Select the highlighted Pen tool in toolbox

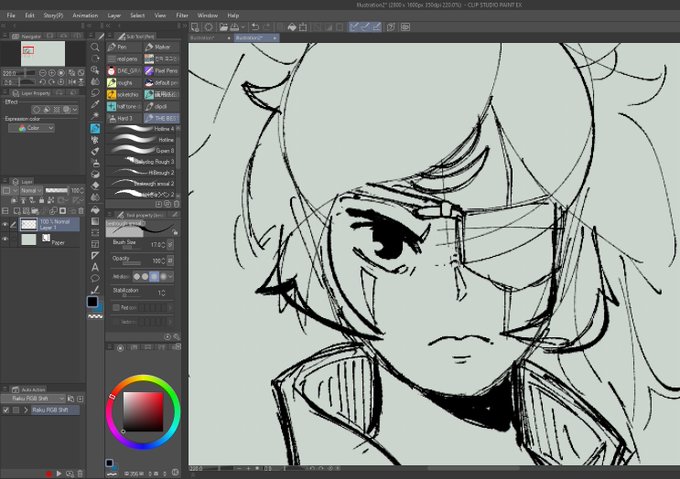tap(95, 128)
